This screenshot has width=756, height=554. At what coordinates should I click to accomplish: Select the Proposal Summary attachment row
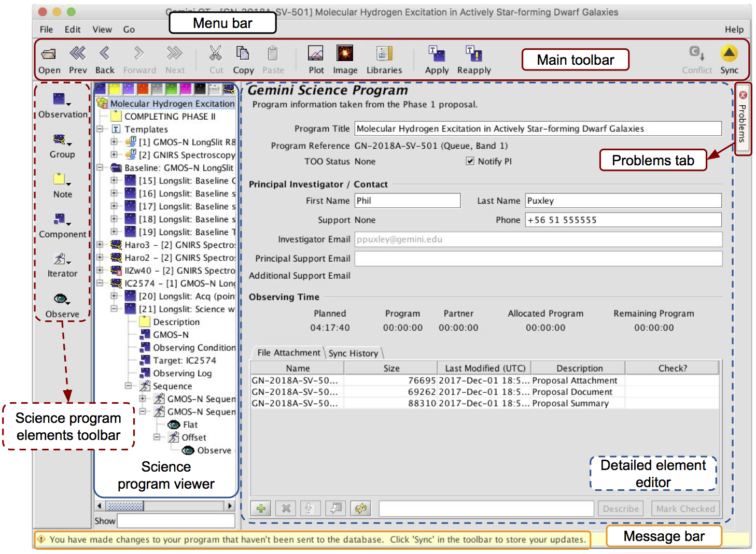tap(484, 403)
